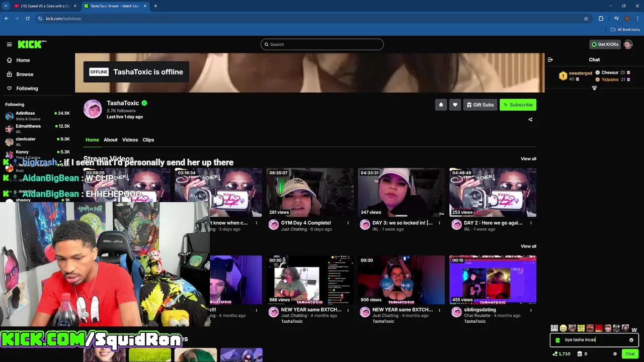Open the browser tab search dropdown

(6, 6)
